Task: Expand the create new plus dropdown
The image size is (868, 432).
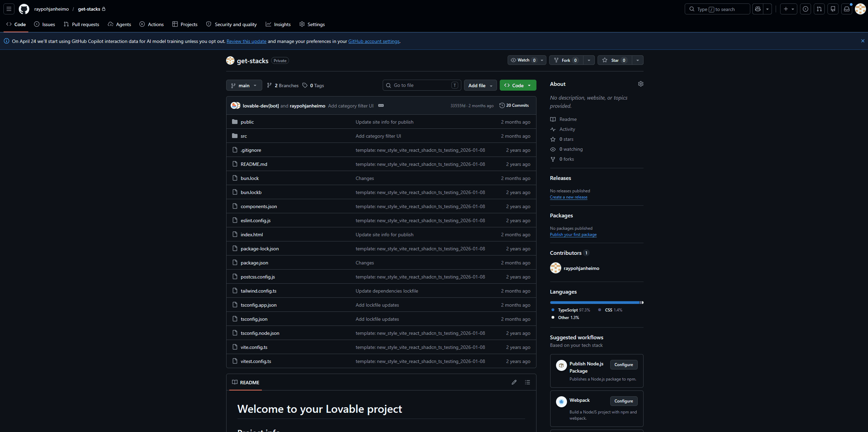Action: (789, 9)
